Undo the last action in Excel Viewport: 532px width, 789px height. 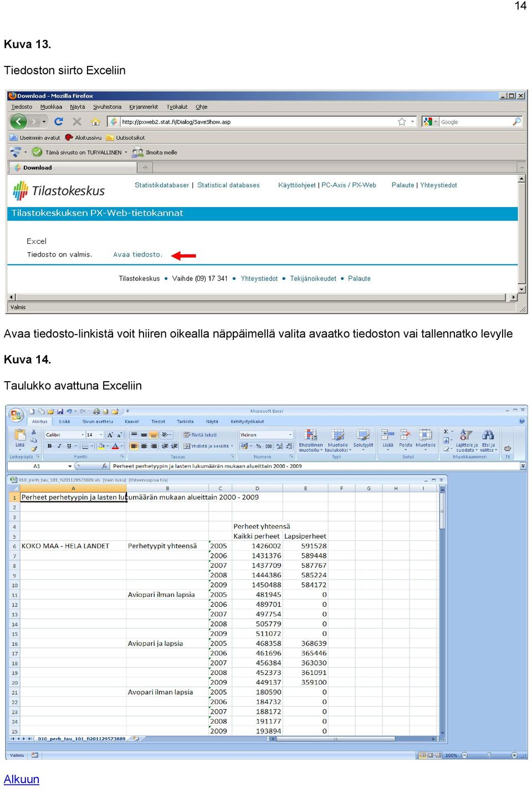tap(69, 412)
